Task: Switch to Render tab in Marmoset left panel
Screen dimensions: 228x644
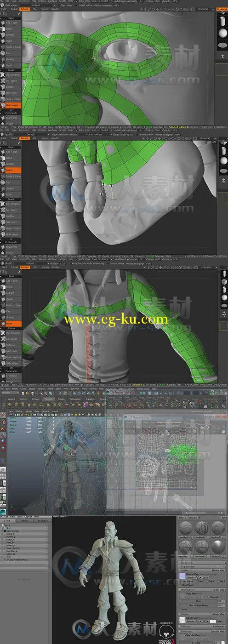Action: (26, 520)
